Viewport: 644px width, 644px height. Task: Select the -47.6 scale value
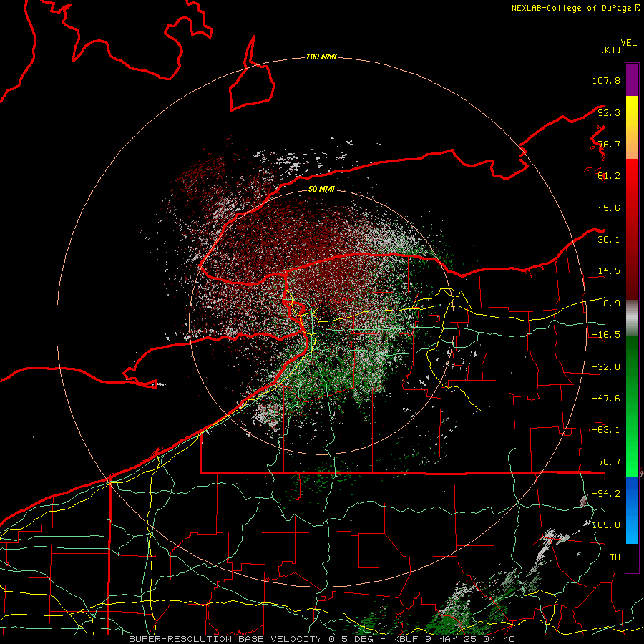[x=606, y=399]
